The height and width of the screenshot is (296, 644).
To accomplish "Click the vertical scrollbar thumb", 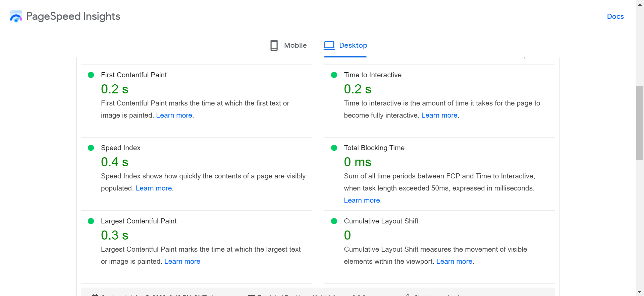I will 640,123.
